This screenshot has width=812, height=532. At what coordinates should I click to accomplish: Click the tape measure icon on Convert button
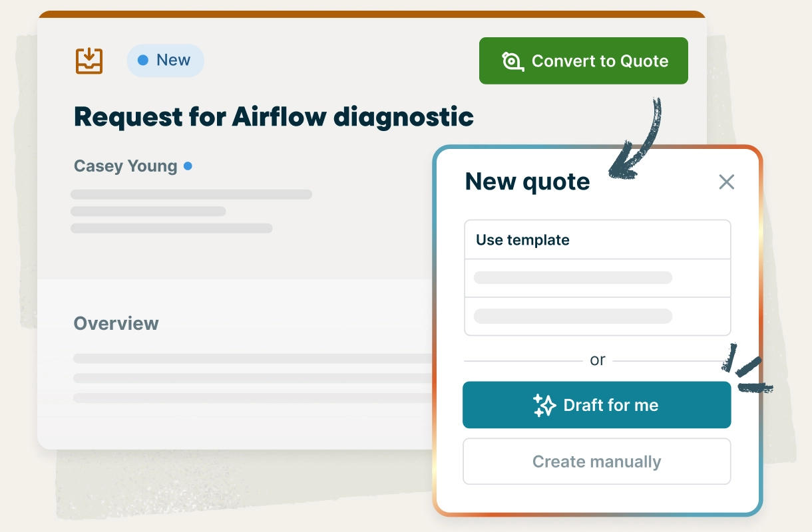click(x=512, y=61)
